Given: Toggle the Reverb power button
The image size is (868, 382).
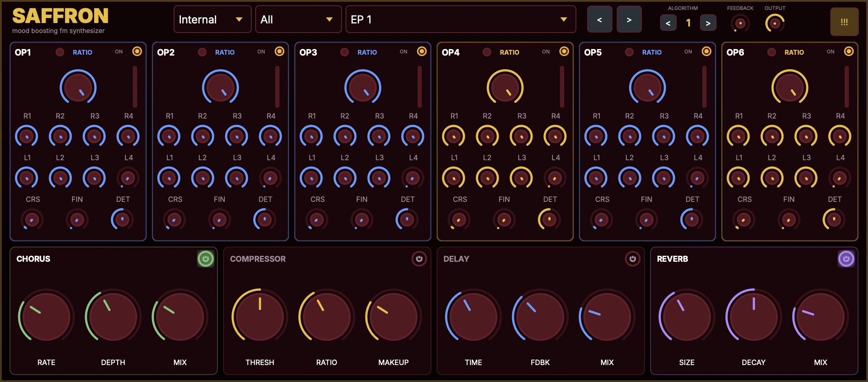Looking at the screenshot, I should point(846,259).
